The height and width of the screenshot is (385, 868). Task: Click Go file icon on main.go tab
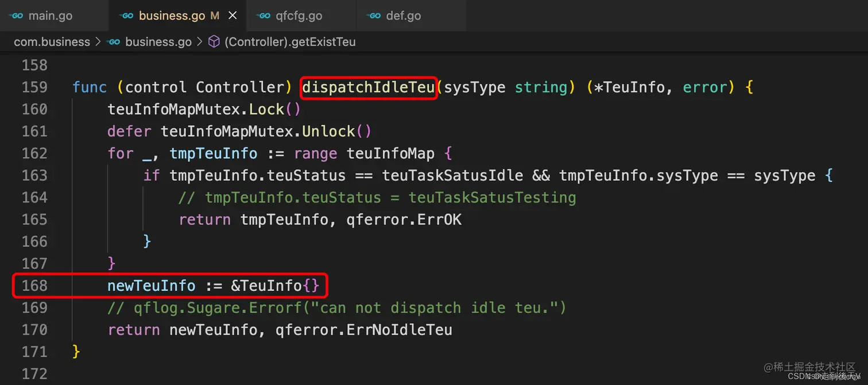click(16, 15)
